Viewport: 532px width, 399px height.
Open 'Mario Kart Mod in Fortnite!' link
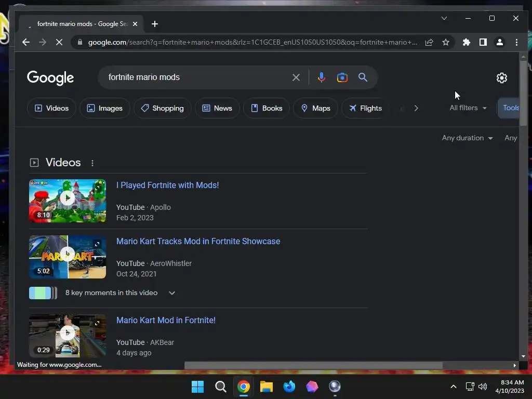[x=166, y=320]
